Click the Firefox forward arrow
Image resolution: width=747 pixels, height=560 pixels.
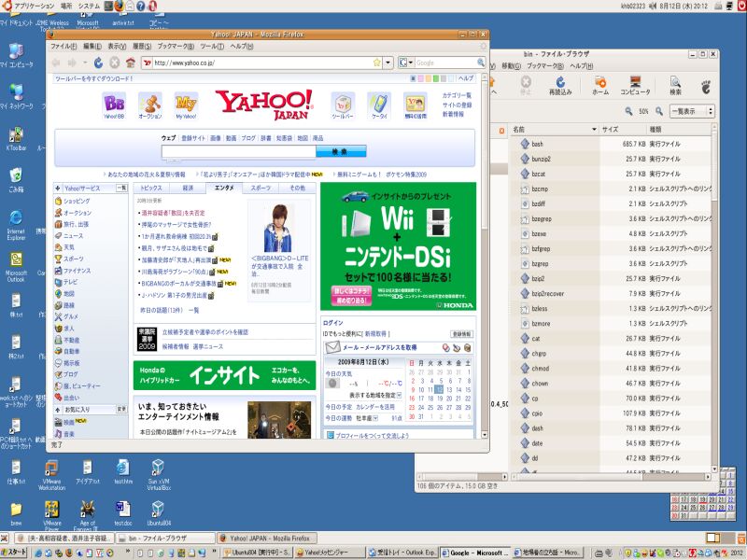72,63
